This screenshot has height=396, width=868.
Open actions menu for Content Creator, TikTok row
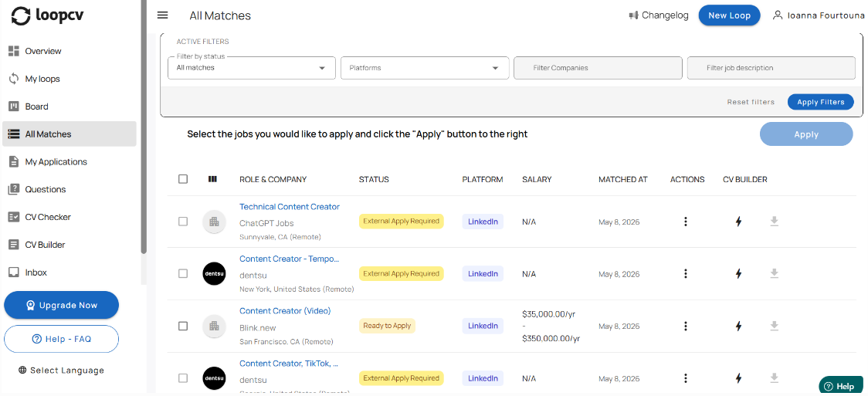point(685,378)
